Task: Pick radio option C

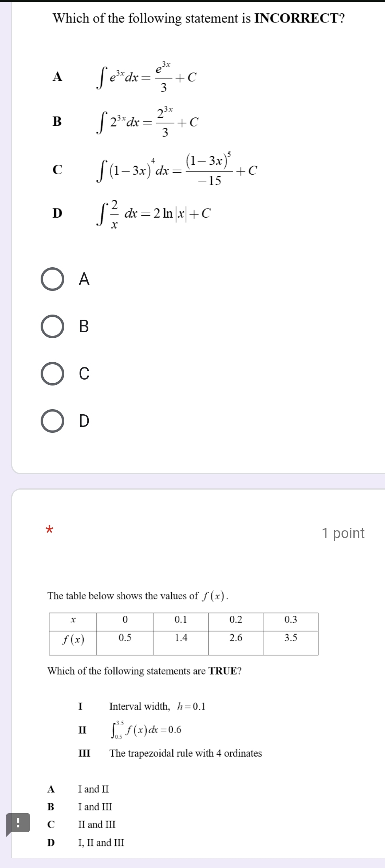Action: tap(52, 374)
